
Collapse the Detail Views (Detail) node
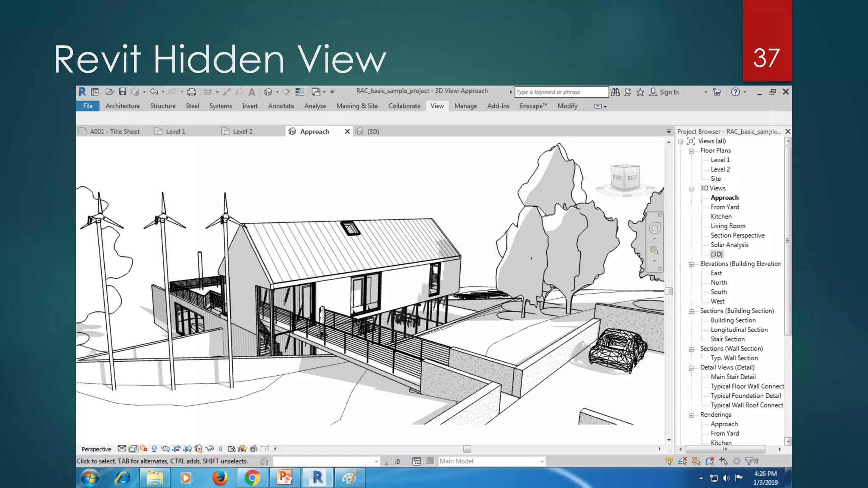point(691,368)
